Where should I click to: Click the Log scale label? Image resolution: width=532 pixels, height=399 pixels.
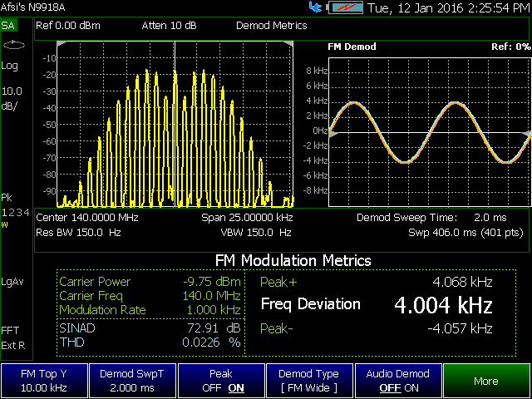click(x=9, y=66)
